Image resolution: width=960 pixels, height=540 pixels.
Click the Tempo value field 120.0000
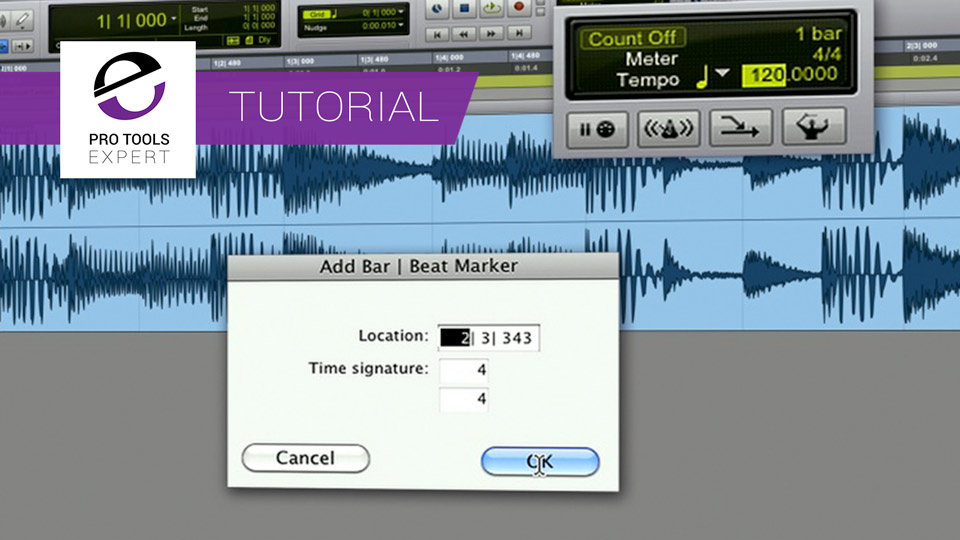pos(790,75)
